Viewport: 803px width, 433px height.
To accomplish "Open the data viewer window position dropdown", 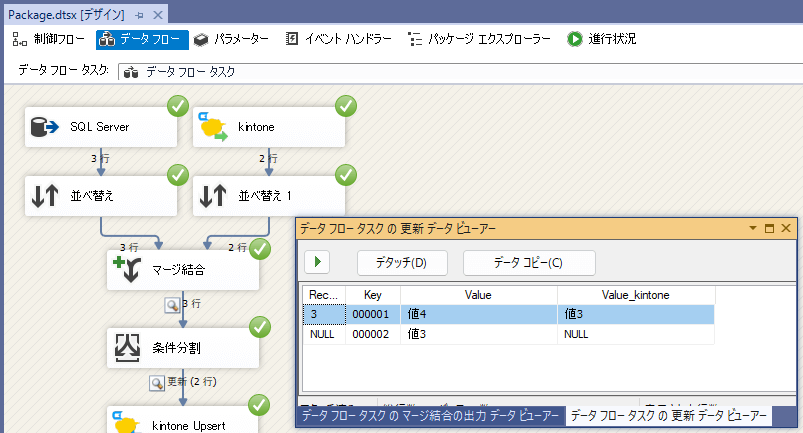I will click(753, 228).
